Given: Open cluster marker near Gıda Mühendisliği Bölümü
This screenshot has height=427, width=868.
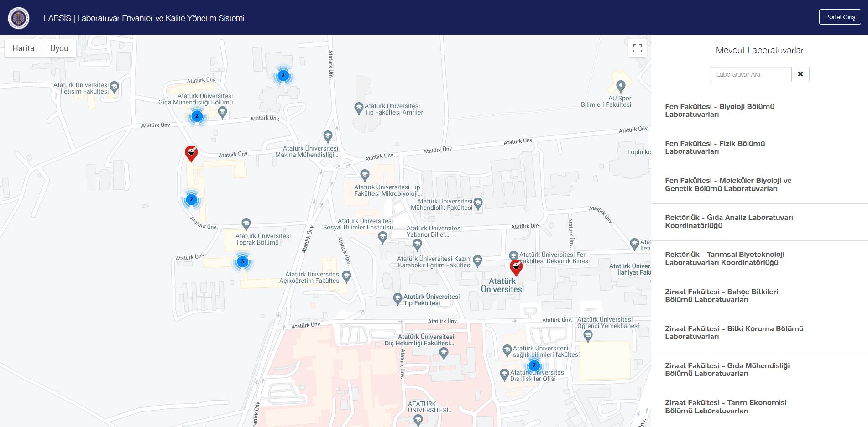Looking at the screenshot, I should [197, 116].
